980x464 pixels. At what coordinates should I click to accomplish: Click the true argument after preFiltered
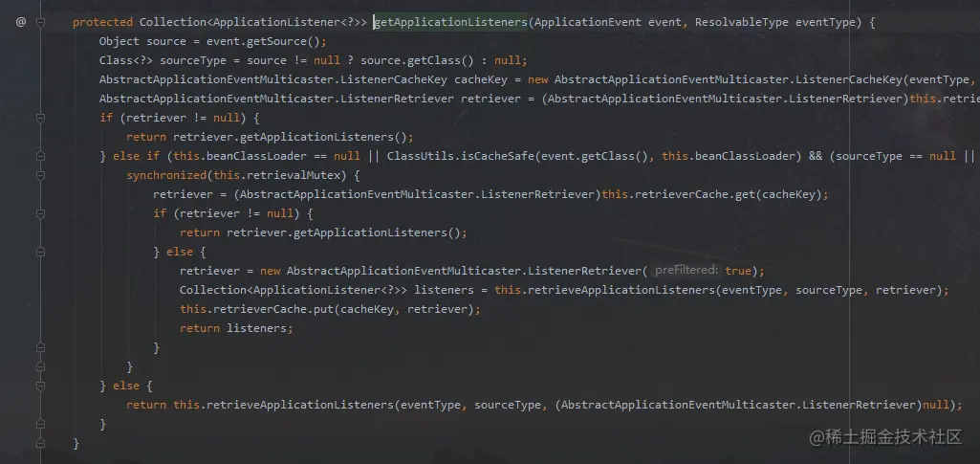click(737, 271)
